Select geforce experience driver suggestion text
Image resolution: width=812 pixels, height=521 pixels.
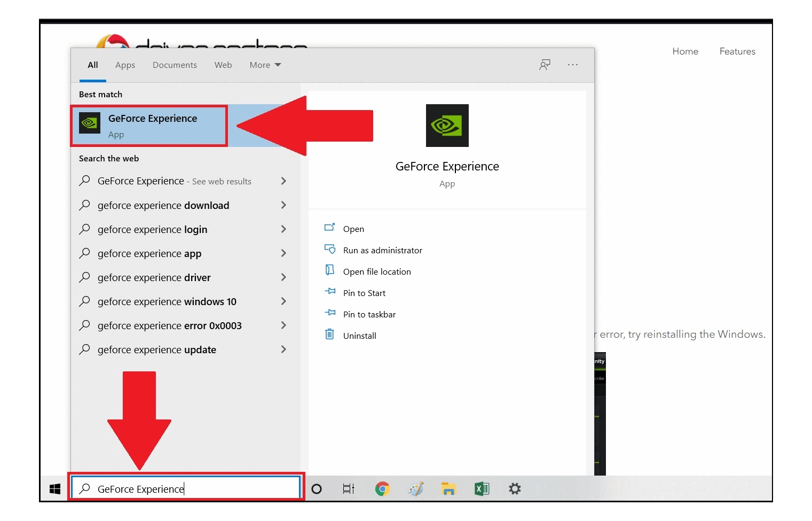(154, 278)
